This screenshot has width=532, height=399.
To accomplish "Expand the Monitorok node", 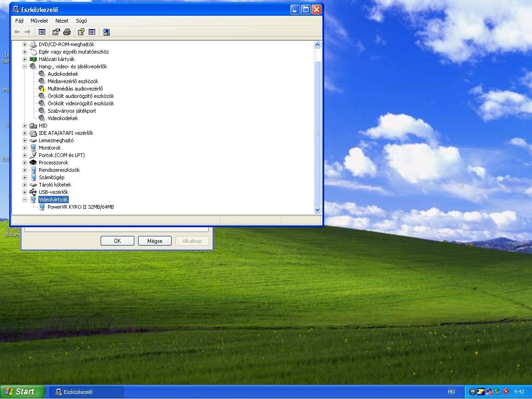I will [x=24, y=148].
